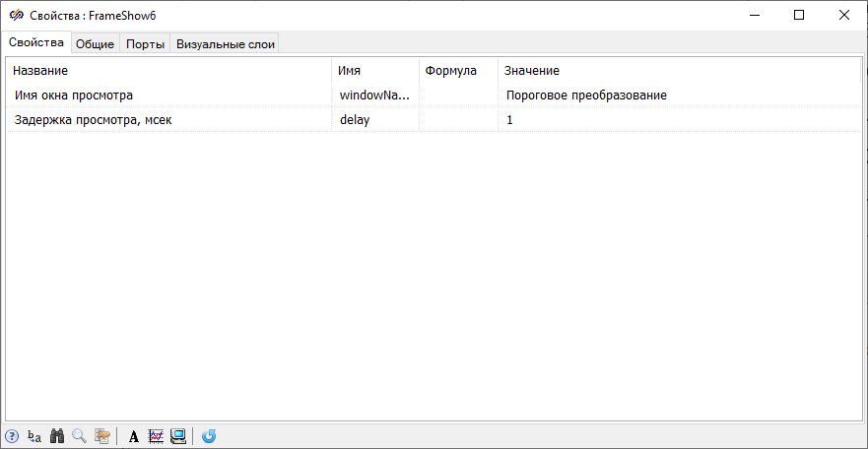Select the Свойства tab
The width and height of the screenshot is (868, 449).
36,42
